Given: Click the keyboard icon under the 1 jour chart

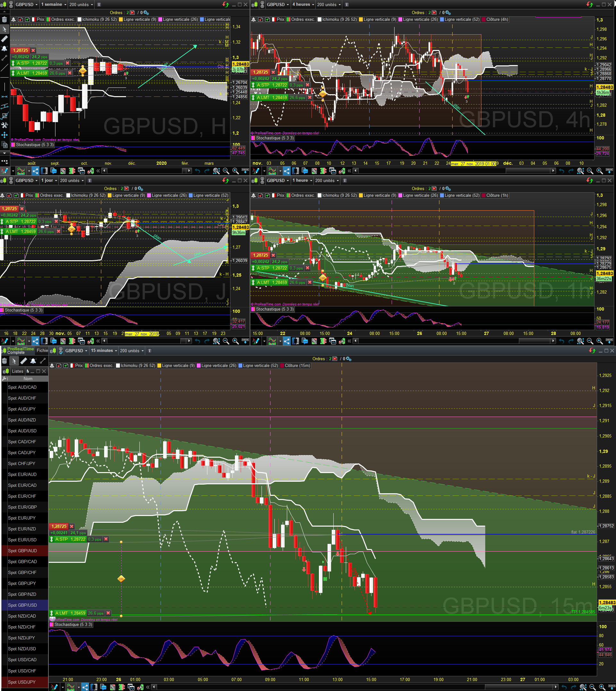Looking at the screenshot, I should coord(245,341).
